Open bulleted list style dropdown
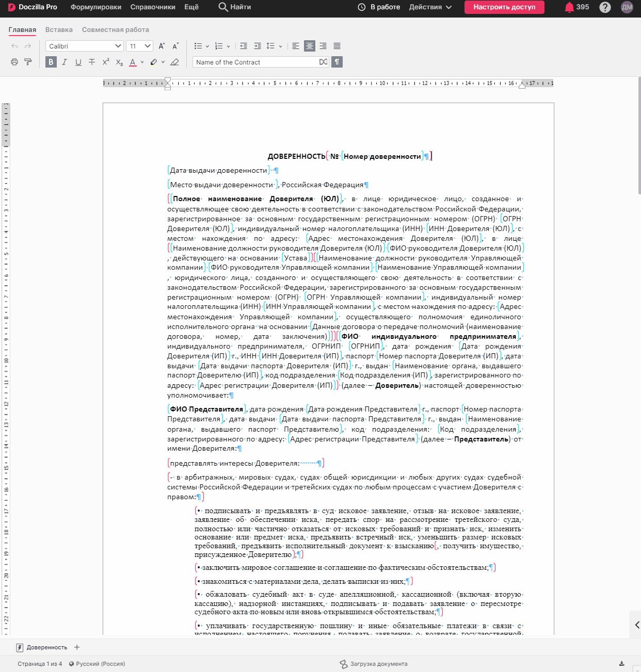This screenshot has height=672, width=641. tap(207, 46)
